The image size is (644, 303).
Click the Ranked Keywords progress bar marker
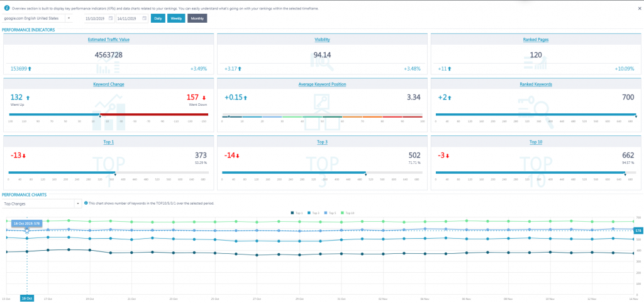tap(636, 117)
